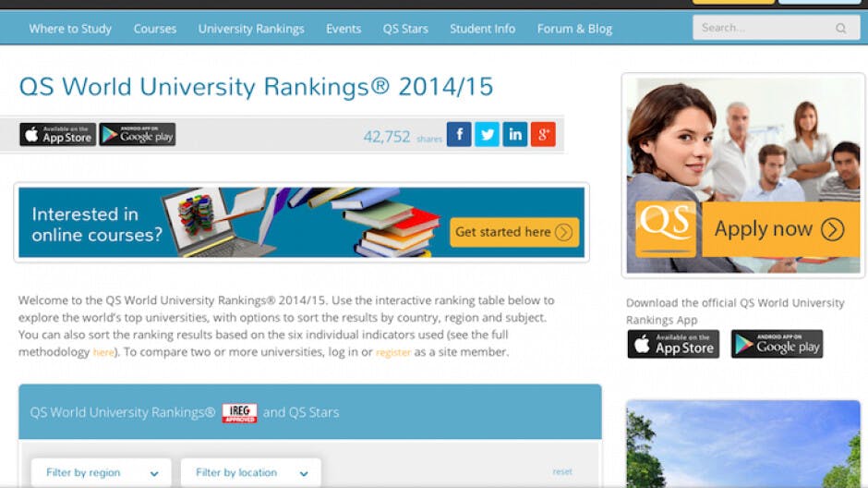Open the Events menu item
The width and height of the screenshot is (868, 488).
[344, 29]
